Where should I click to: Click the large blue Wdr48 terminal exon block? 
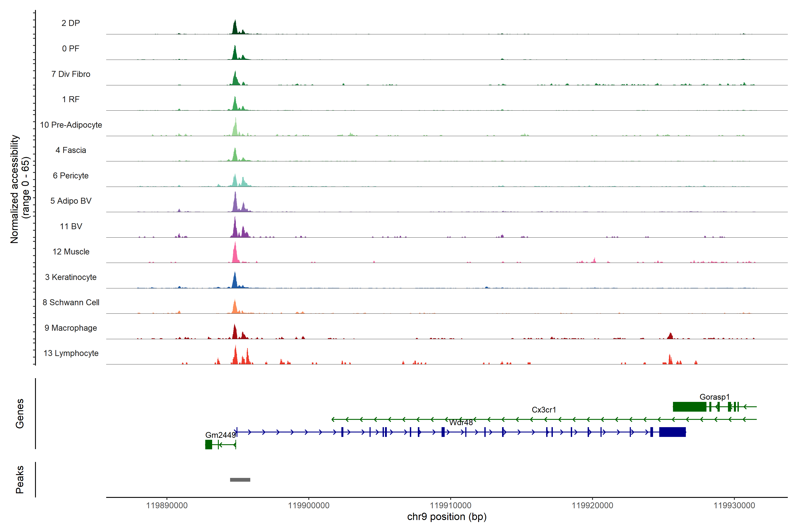click(x=672, y=432)
